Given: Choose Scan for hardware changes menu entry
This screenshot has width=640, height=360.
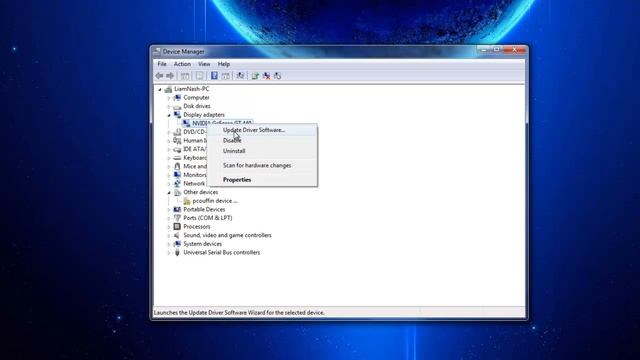Looking at the screenshot, I should [262, 165].
